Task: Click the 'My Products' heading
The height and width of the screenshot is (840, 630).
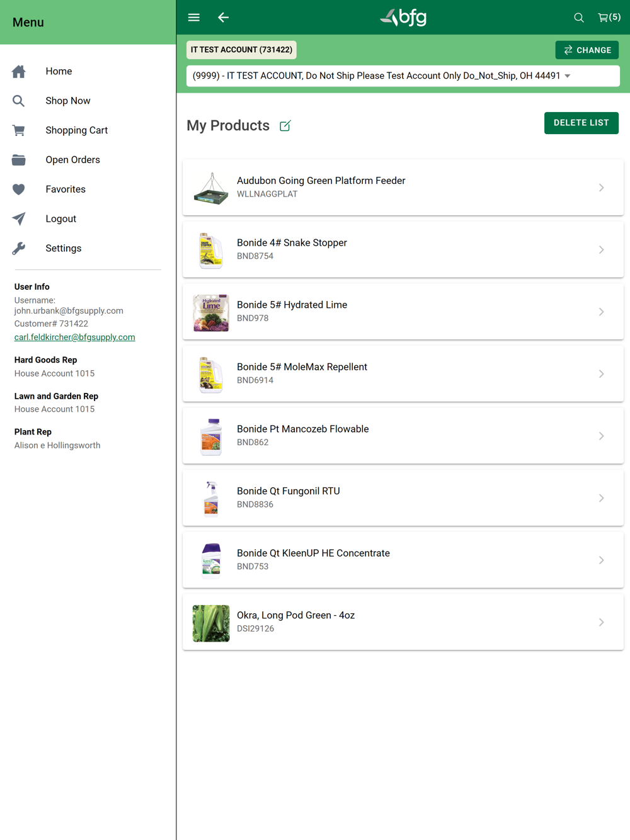Action: (228, 125)
